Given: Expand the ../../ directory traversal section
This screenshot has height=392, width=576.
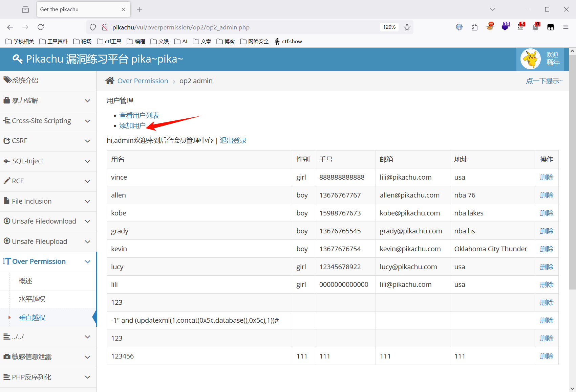Looking at the screenshot, I should (48, 337).
